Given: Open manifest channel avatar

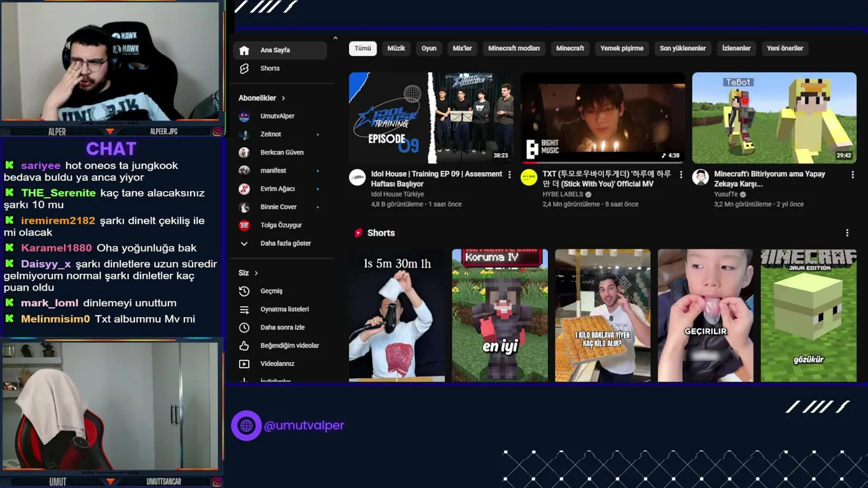Looking at the screenshot, I should pos(244,171).
